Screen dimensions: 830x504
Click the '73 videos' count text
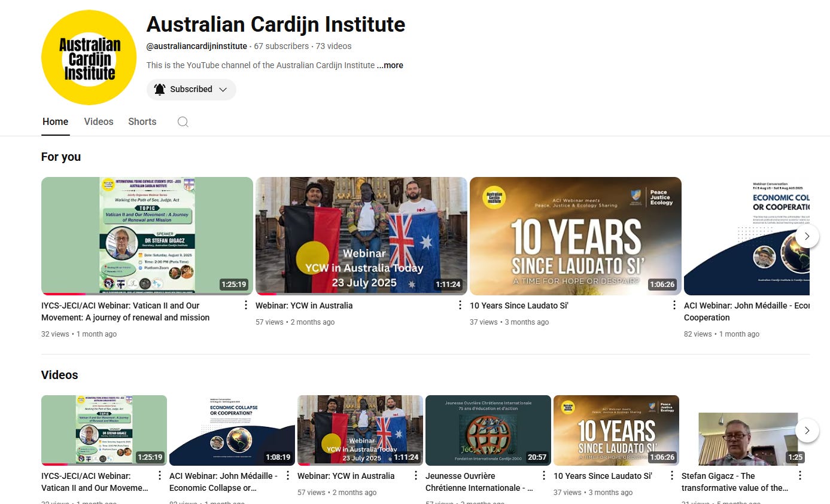click(333, 46)
